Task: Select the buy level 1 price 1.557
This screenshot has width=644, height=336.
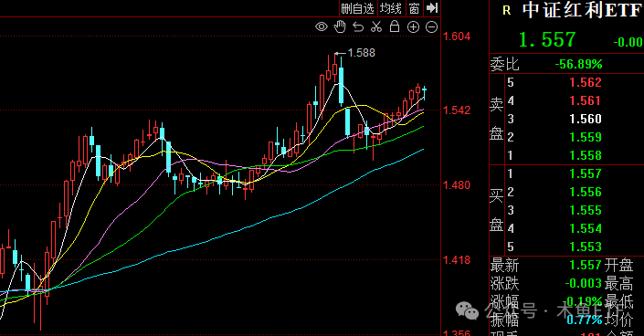Action: (x=586, y=173)
